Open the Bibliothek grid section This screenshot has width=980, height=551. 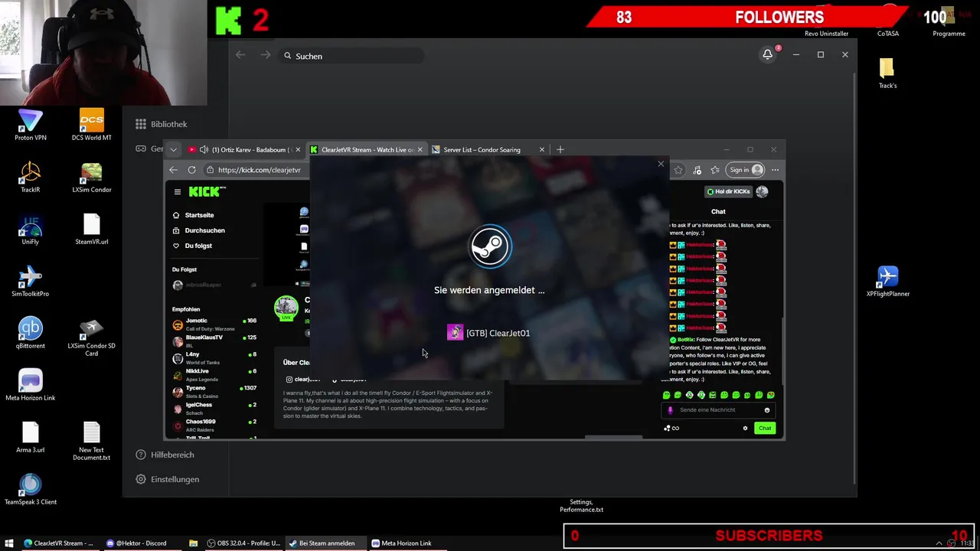[x=161, y=124]
